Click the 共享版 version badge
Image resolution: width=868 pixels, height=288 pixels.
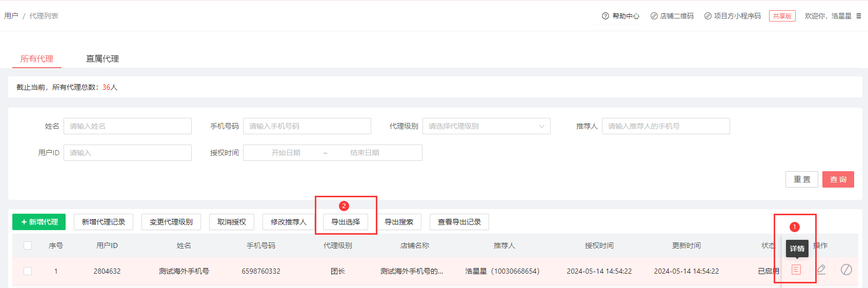[x=782, y=16]
